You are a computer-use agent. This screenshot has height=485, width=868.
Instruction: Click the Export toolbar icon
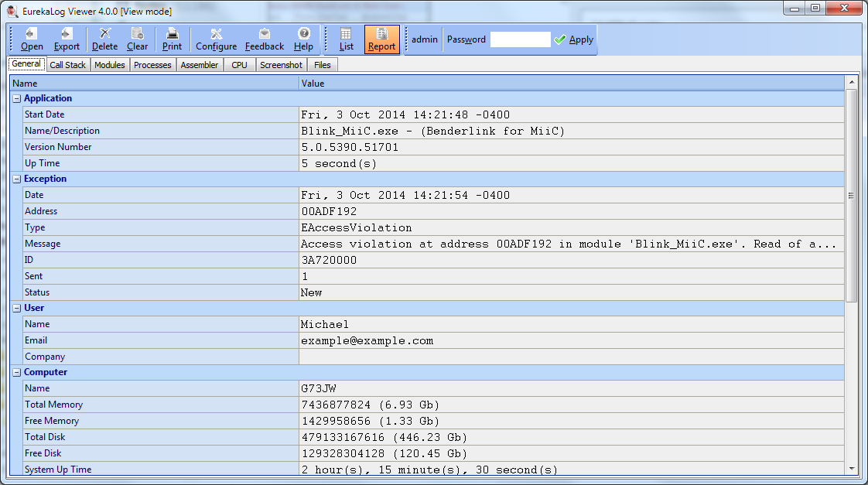(67, 34)
